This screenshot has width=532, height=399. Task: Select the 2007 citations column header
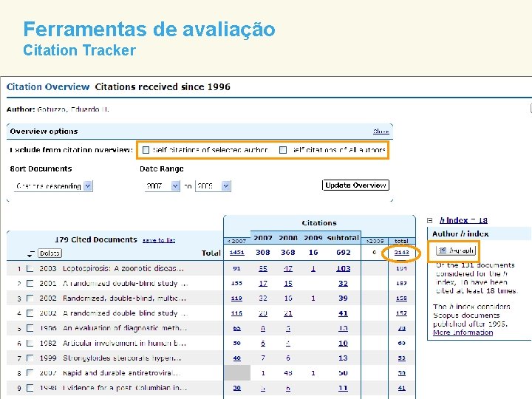point(263,238)
